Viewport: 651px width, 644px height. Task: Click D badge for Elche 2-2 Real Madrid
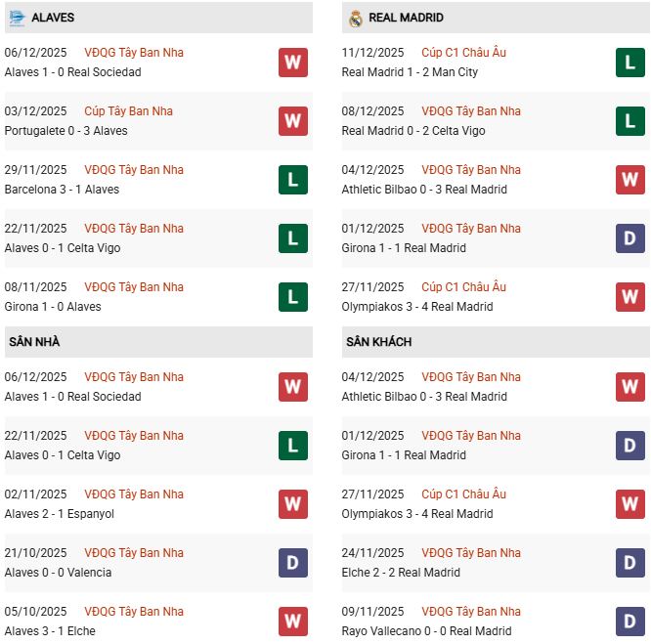(x=630, y=563)
